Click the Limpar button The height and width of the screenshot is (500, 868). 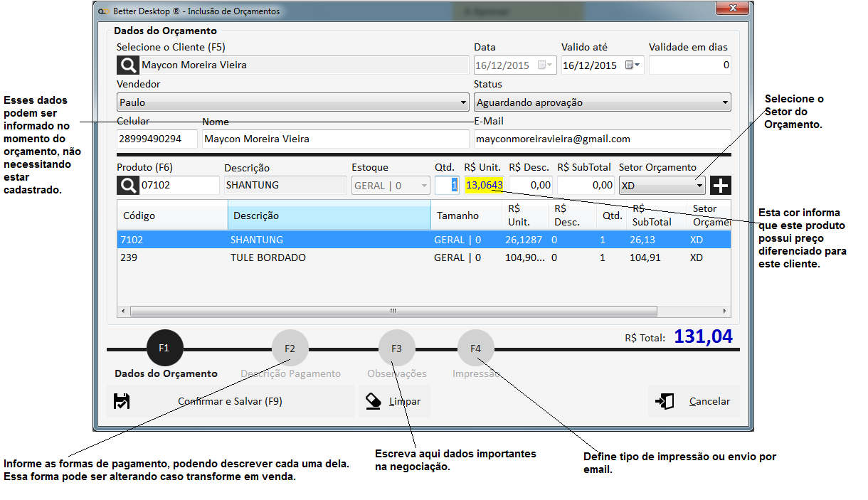coord(395,402)
